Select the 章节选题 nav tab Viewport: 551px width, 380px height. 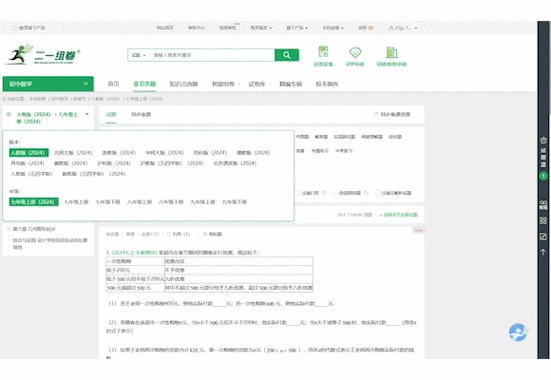point(144,84)
